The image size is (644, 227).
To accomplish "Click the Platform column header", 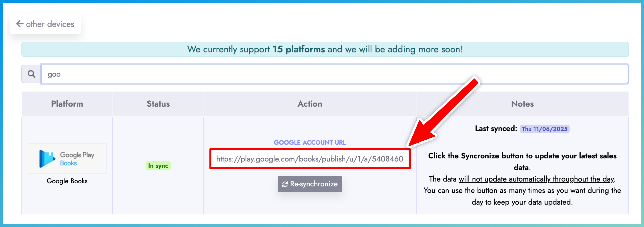I will [x=67, y=104].
